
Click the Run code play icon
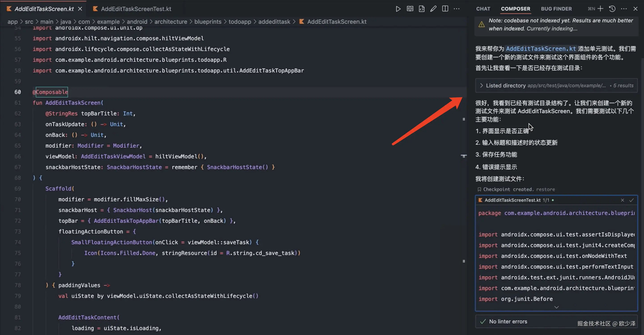pyautogui.click(x=398, y=9)
